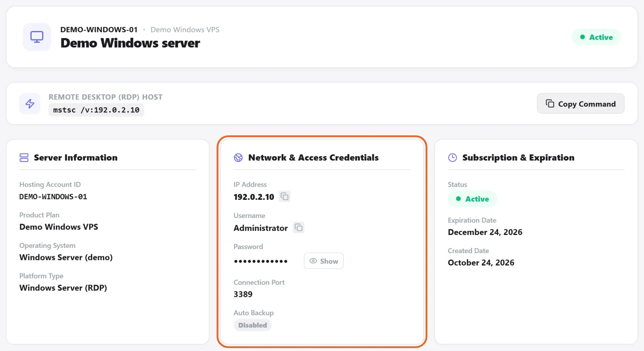
Task: Copy the Administrator username
Action: pyautogui.click(x=298, y=228)
